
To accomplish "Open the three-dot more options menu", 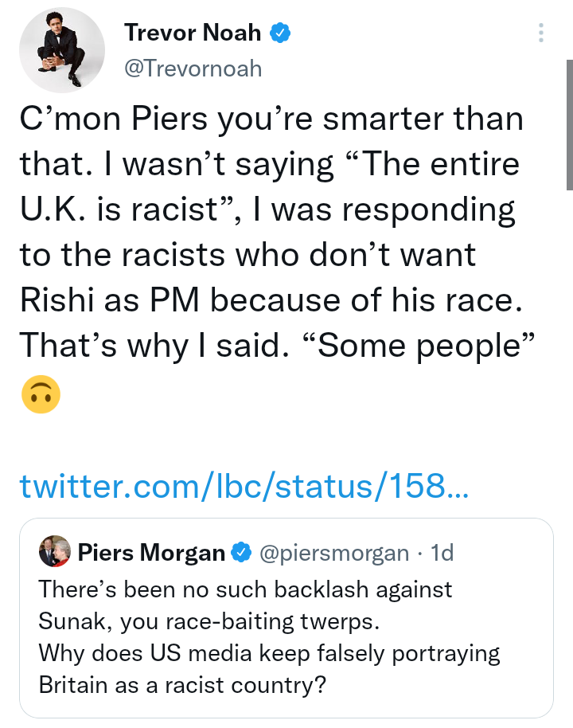I will tap(540, 33).
